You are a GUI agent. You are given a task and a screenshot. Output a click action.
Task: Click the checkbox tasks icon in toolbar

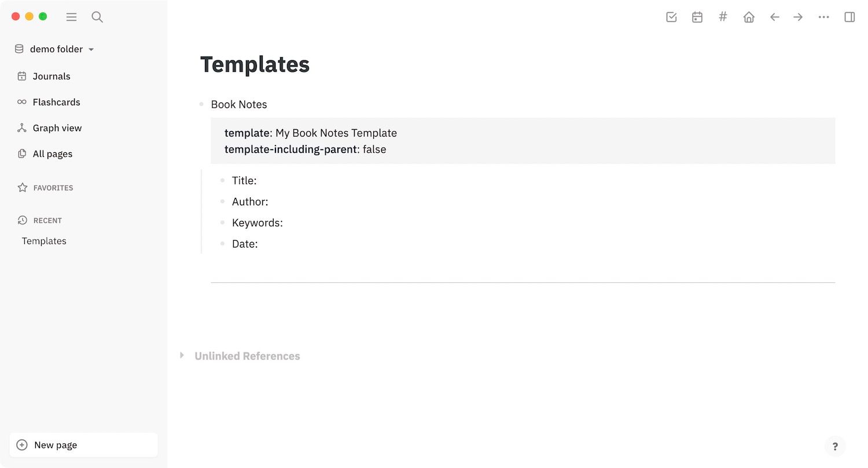(671, 17)
